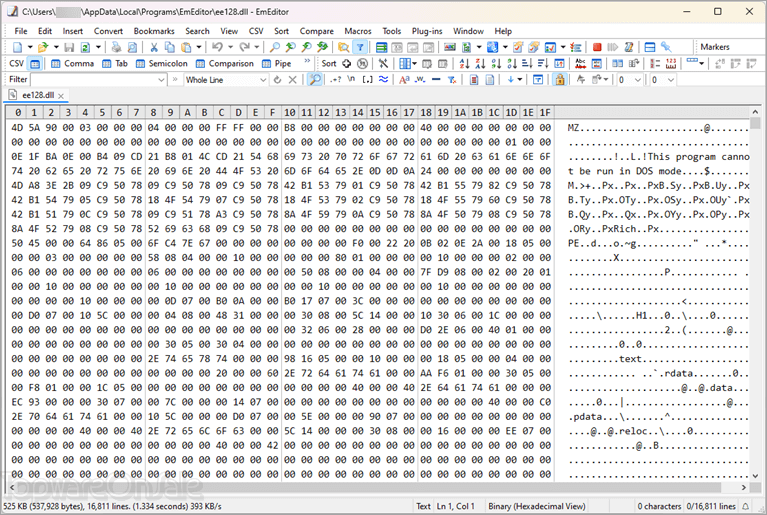
Task: Click the Print icon
Action: click(116, 47)
